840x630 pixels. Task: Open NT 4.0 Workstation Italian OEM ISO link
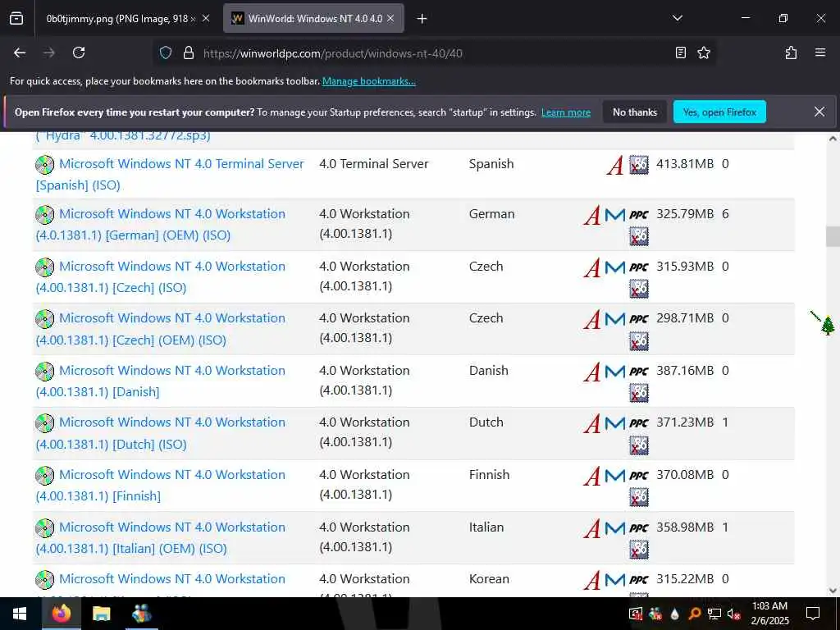coord(160,537)
